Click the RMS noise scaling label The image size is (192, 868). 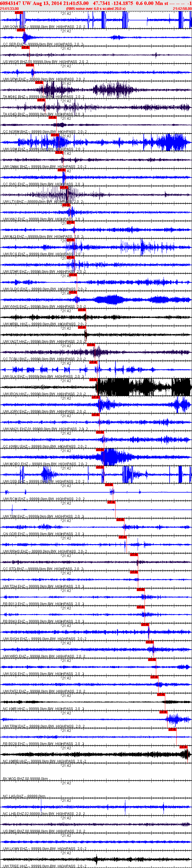[96, 8]
